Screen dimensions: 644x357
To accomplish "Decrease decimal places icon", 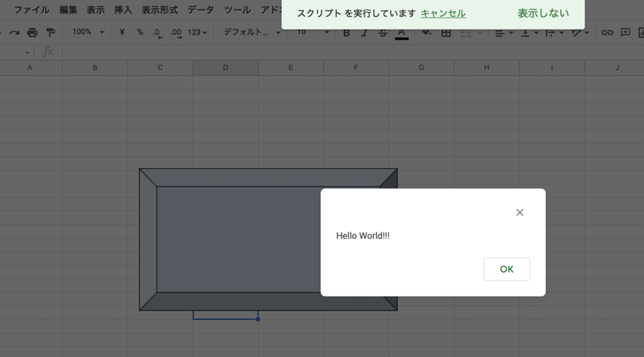I will point(157,33).
